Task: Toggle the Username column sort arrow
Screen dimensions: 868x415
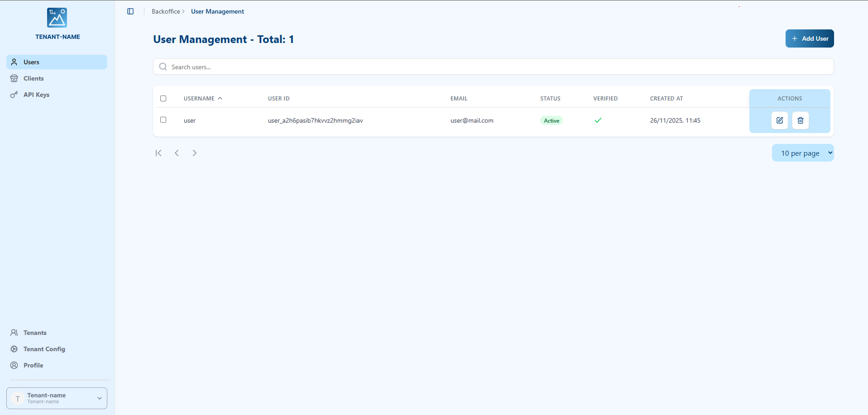Action: pyautogui.click(x=221, y=98)
